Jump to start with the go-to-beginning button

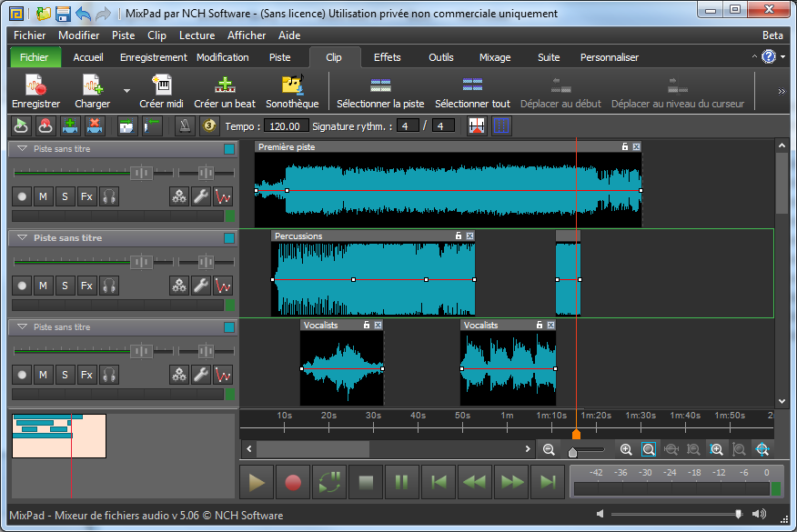coord(439,482)
